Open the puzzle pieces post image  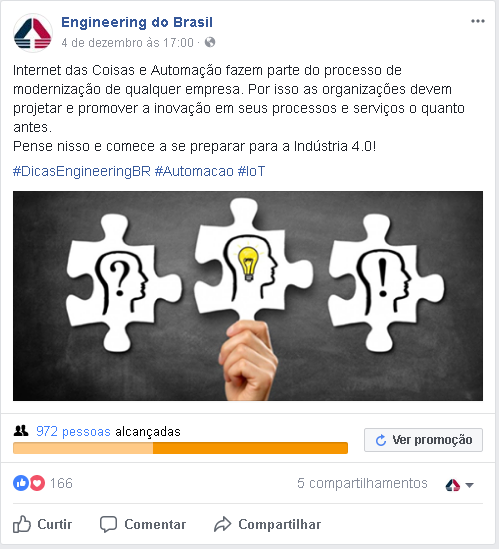(x=248, y=296)
